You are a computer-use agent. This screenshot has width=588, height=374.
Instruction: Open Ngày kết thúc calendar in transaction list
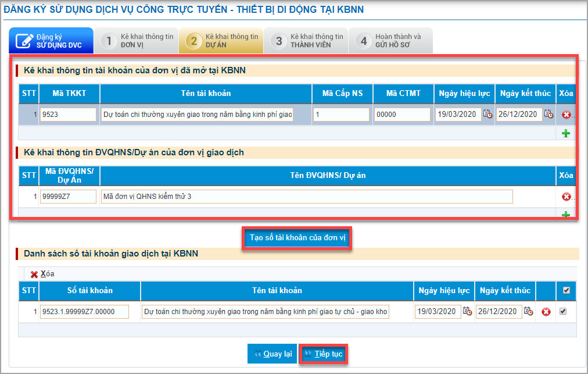pyautogui.click(x=528, y=312)
